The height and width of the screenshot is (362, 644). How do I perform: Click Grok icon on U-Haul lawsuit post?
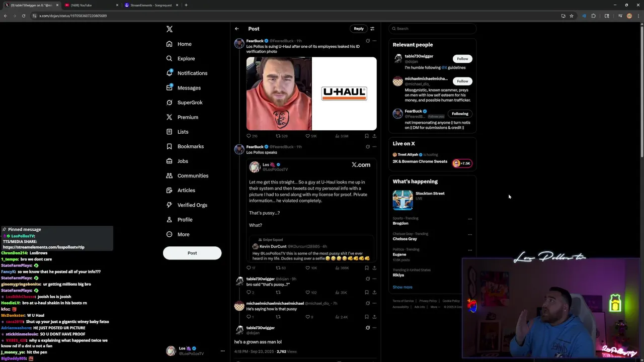368,41
